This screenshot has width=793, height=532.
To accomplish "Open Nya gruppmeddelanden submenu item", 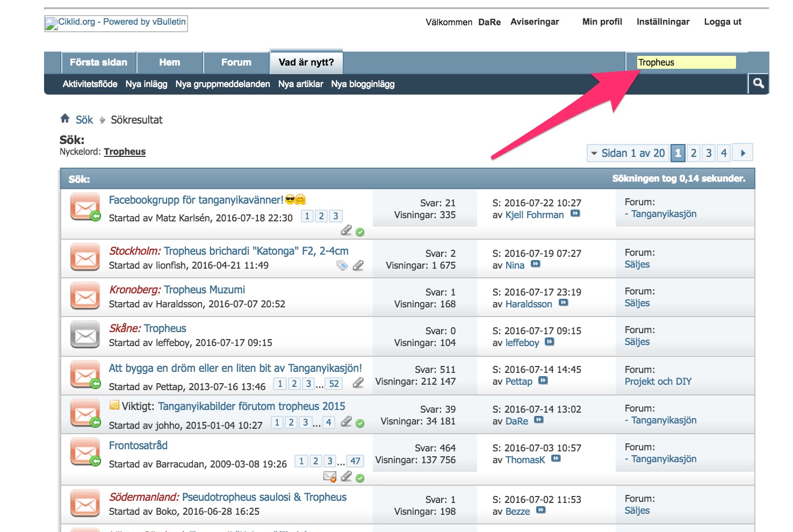I will (222, 84).
